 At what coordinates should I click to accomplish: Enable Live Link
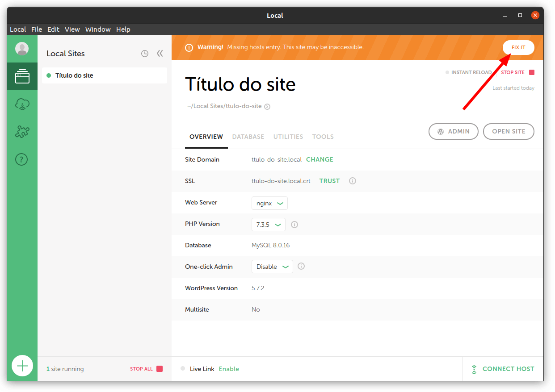click(x=229, y=369)
